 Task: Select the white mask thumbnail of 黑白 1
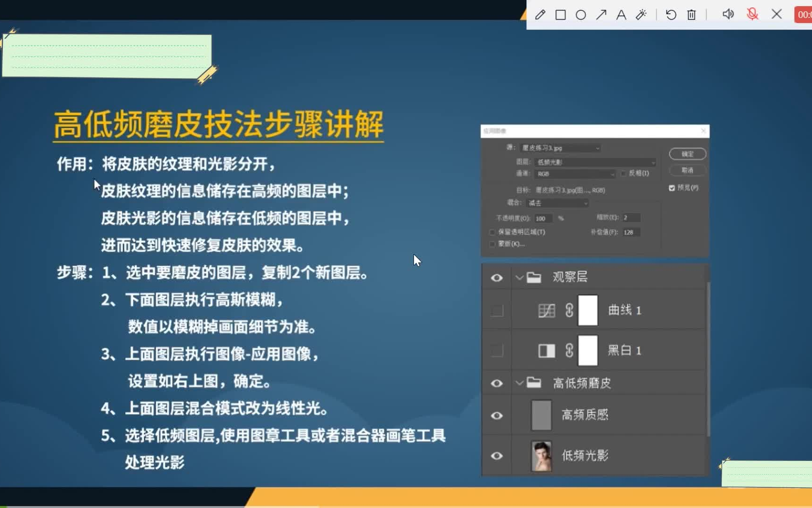pos(588,350)
